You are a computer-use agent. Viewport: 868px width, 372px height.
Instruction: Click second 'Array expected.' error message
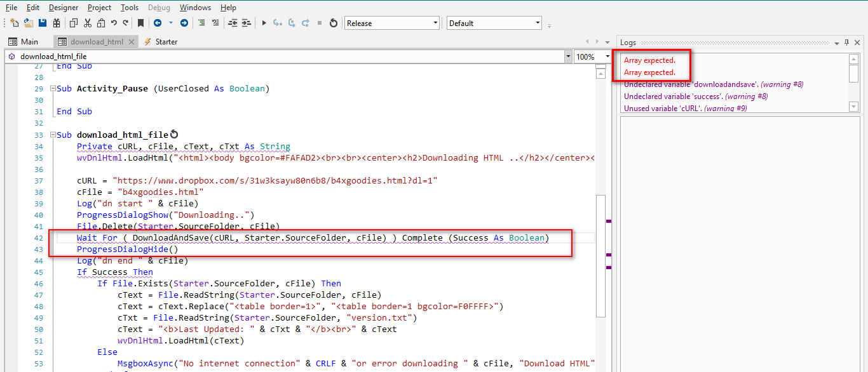[649, 72]
